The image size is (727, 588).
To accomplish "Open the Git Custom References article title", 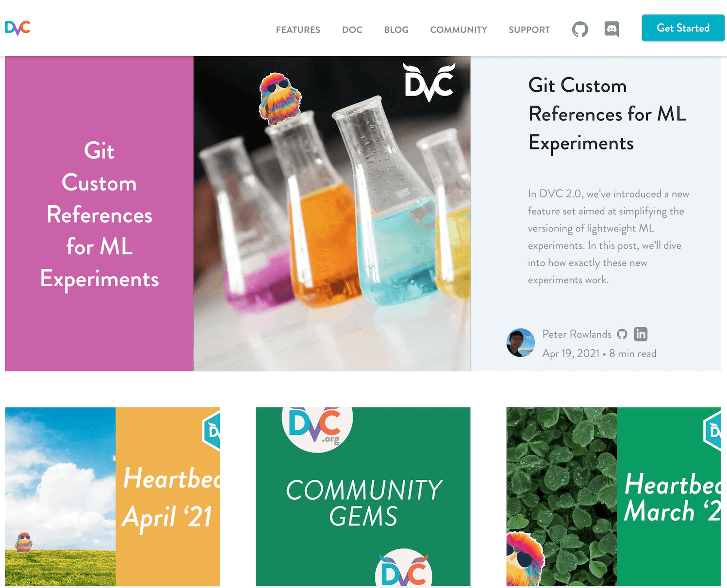I will (607, 114).
